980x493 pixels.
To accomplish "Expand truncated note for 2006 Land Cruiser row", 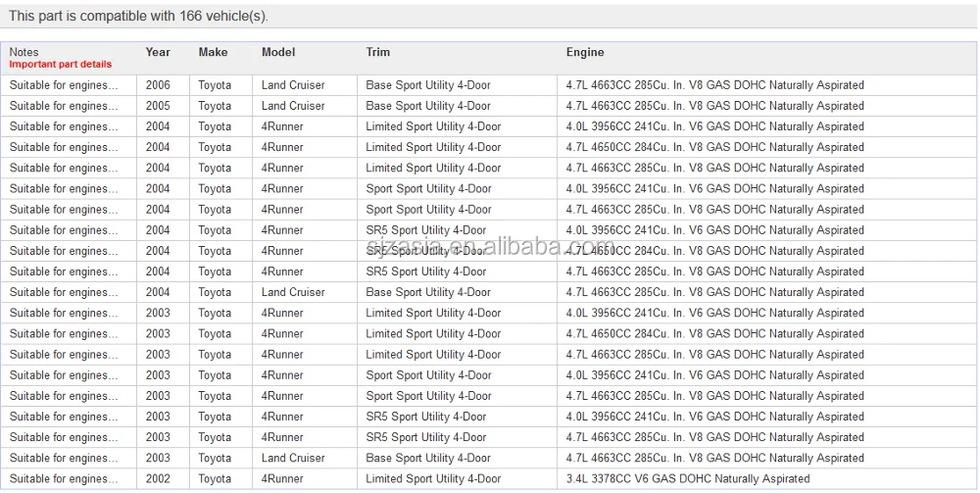I will [64, 85].
